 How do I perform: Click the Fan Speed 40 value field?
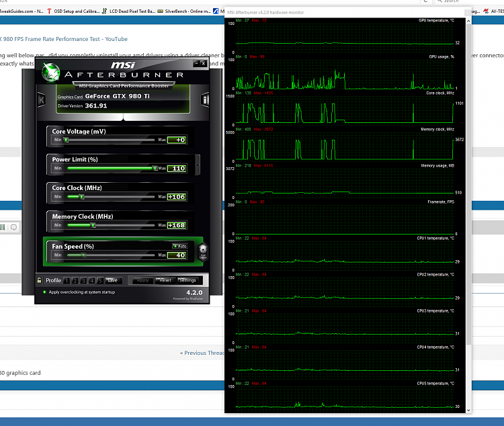tap(177, 255)
